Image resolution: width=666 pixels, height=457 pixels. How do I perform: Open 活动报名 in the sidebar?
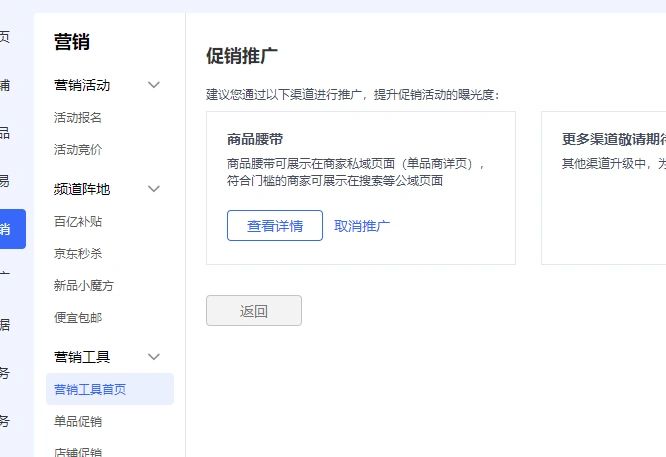point(78,118)
